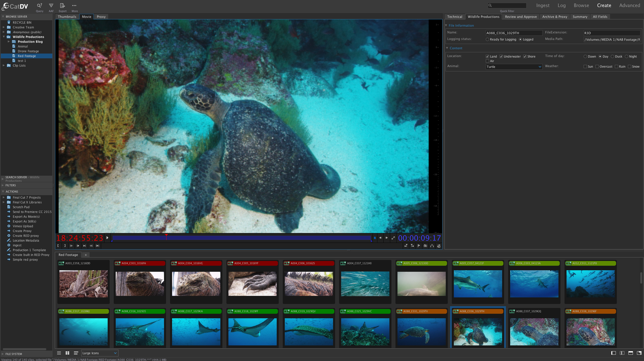Viewport: 644px width, 361px height.
Task: Open the Large Icons view dropdown
Action: click(99, 353)
